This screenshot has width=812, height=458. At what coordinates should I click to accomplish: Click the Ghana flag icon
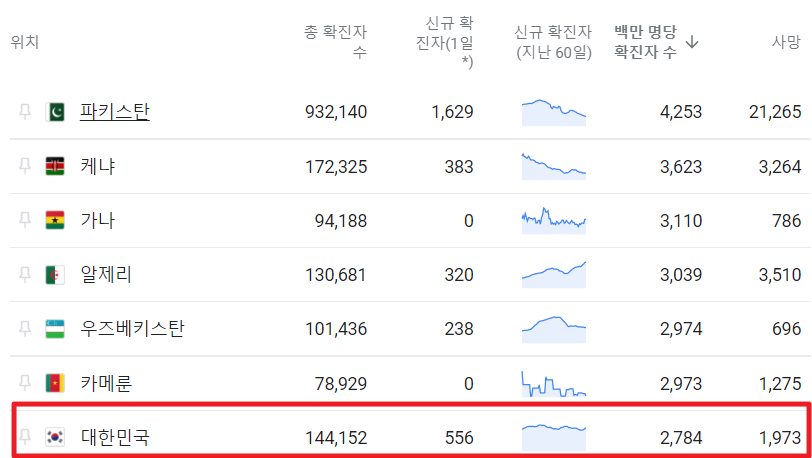click(55, 220)
